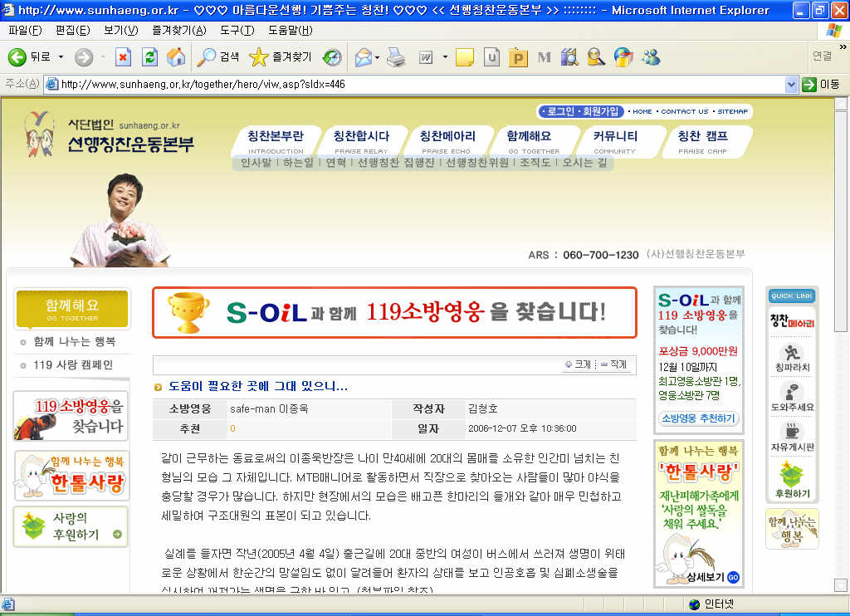The width and height of the screenshot is (850, 616).
Task: Click 119소방영웅을 찾습니다 sidebar banner
Action: point(71,416)
